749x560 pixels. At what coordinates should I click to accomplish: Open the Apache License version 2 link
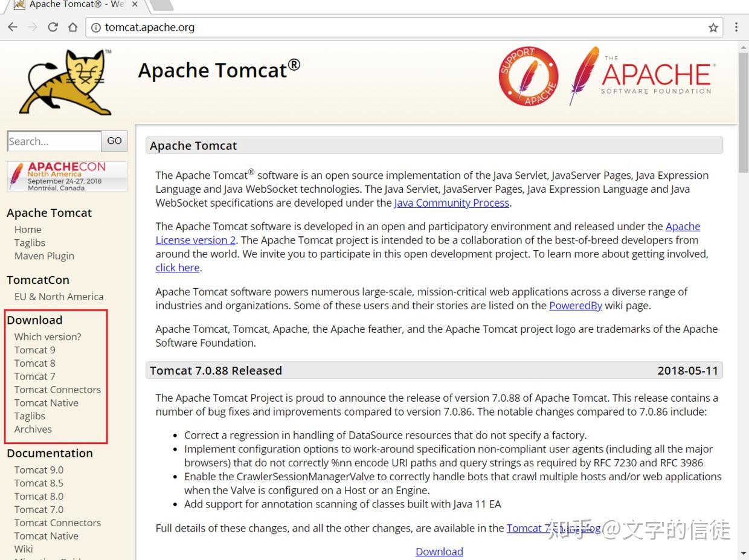[x=195, y=240]
